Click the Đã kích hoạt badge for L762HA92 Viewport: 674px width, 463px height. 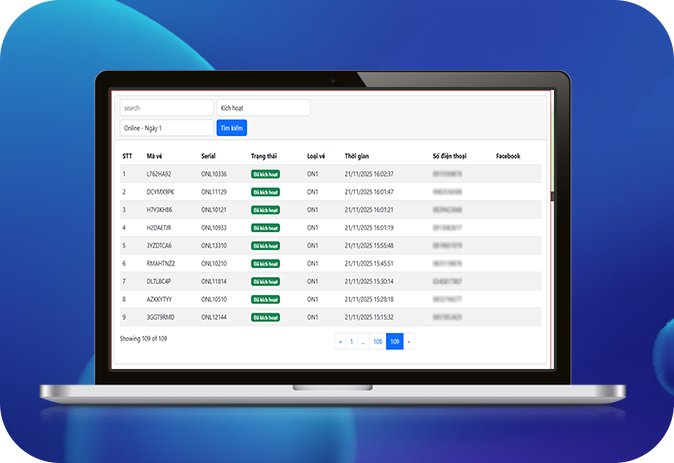(x=265, y=174)
